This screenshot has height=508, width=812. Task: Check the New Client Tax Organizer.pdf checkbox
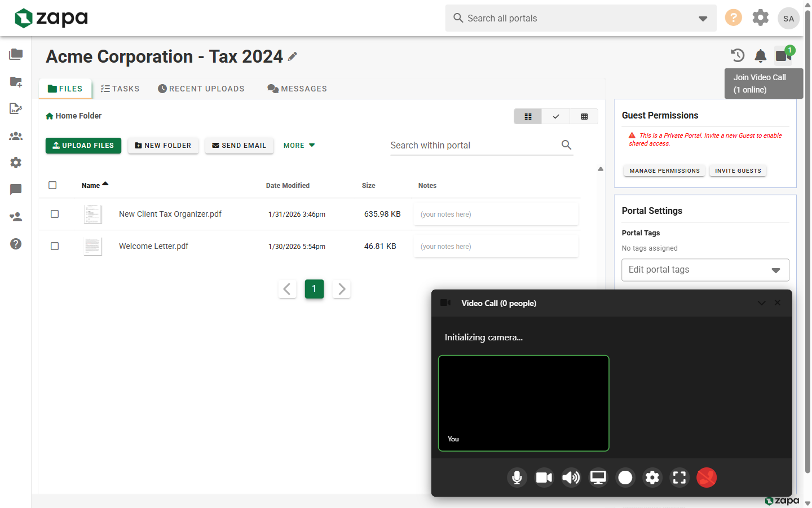[55, 214]
